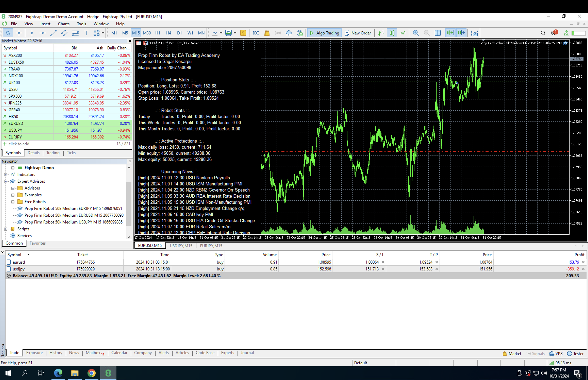Switch chart to line chart mode
Image resolution: width=588 pixels, height=380 pixels.
[x=403, y=33]
